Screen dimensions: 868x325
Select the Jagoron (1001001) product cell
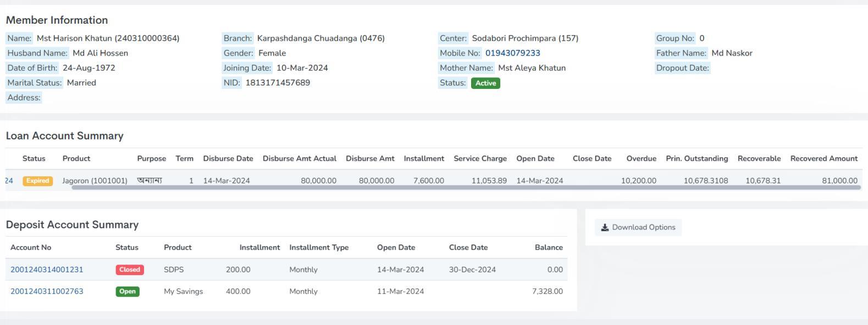tap(95, 181)
